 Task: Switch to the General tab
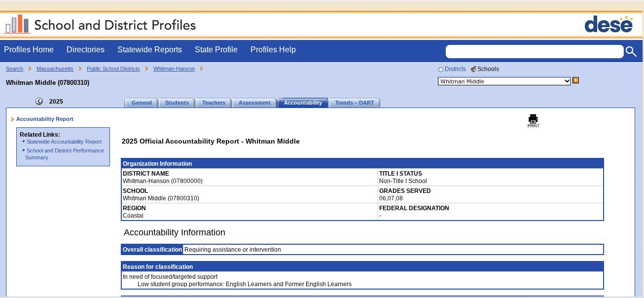[x=142, y=103]
